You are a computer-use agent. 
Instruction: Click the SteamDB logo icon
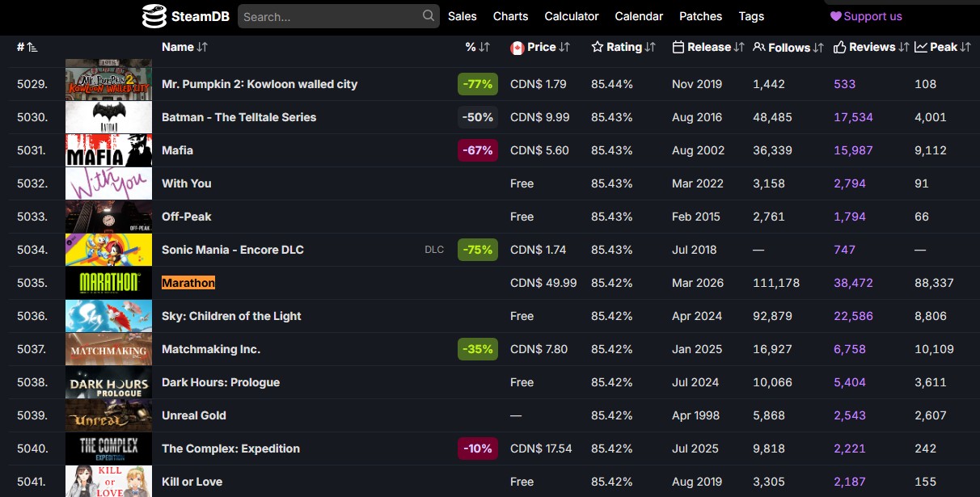point(154,16)
